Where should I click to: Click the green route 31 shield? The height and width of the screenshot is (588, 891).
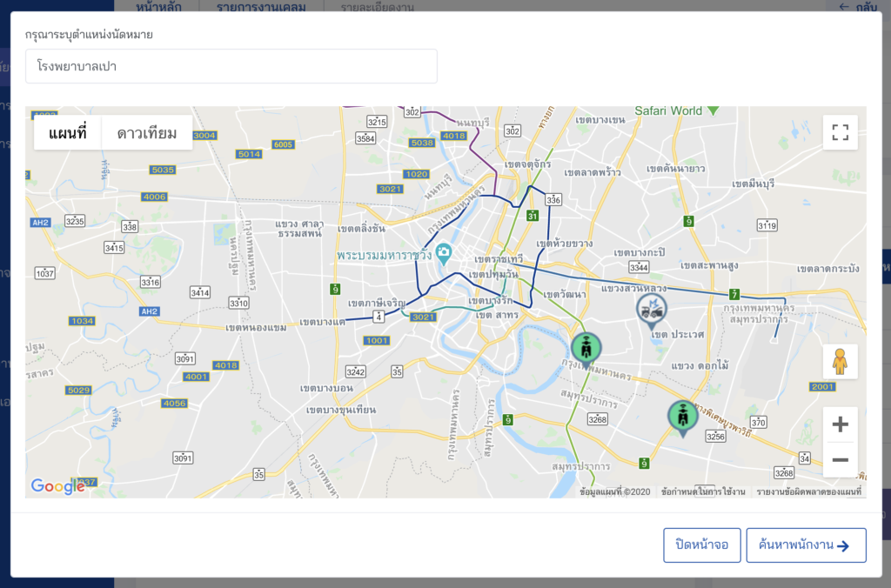532,216
